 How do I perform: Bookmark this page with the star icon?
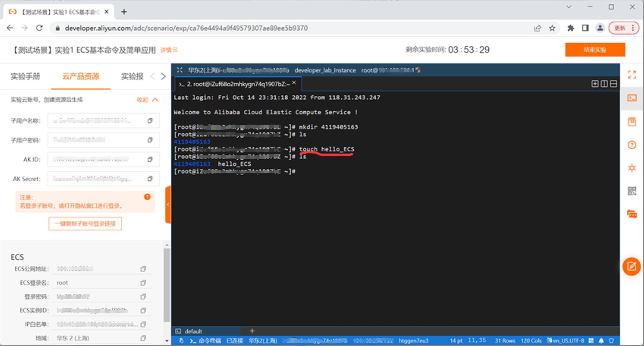[x=552, y=28]
